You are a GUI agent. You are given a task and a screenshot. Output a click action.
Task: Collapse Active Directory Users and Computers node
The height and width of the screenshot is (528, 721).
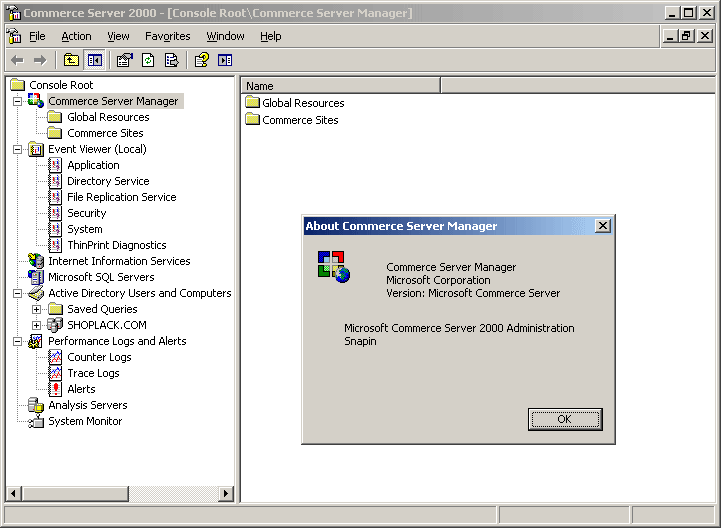pyautogui.click(x=17, y=293)
